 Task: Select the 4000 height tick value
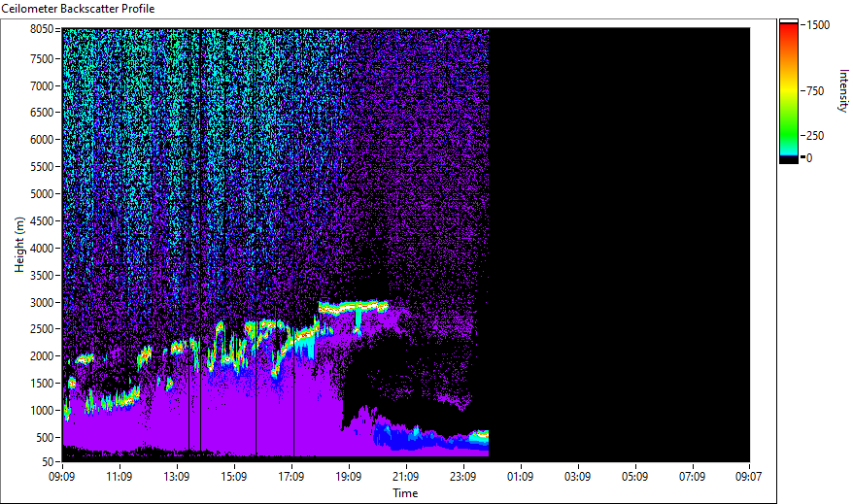click(x=42, y=249)
